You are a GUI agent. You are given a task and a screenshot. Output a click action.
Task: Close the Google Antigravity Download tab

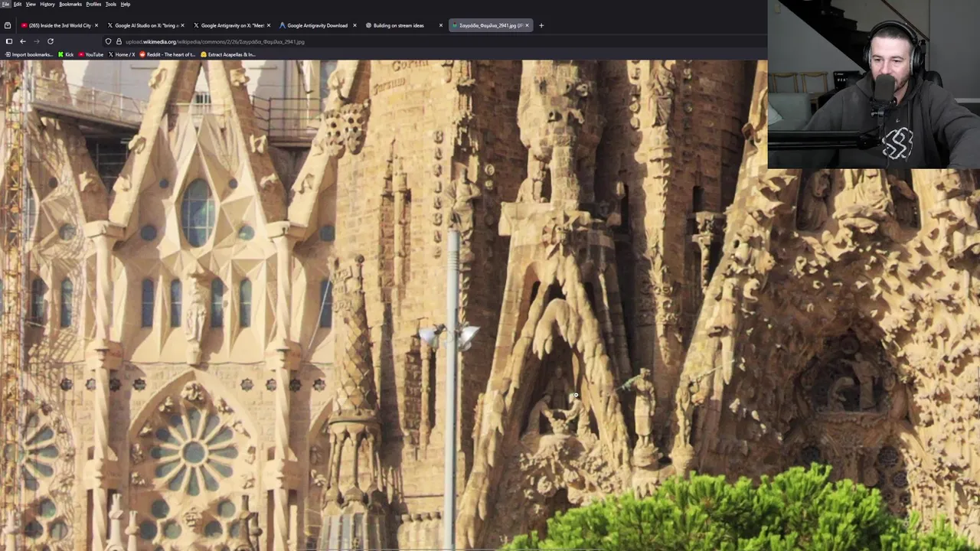pyautogui.click(x=354, y=25)
